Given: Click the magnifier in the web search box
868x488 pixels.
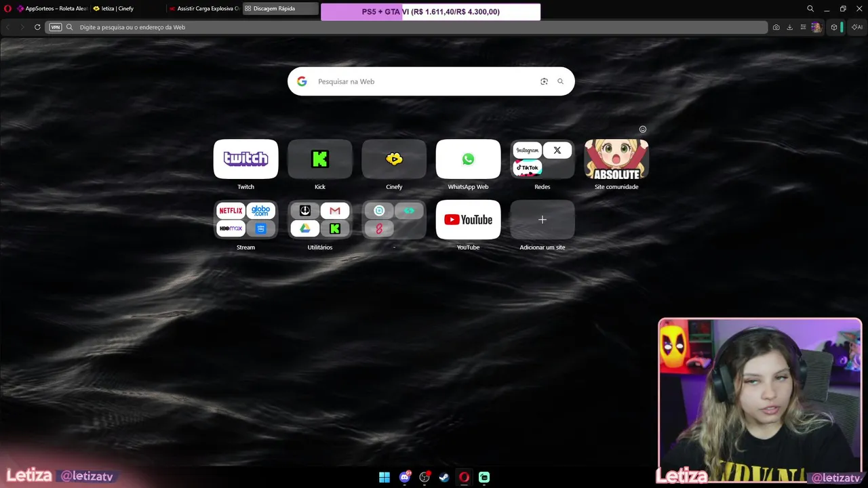Looking at the screenshot, I should 560,81.
